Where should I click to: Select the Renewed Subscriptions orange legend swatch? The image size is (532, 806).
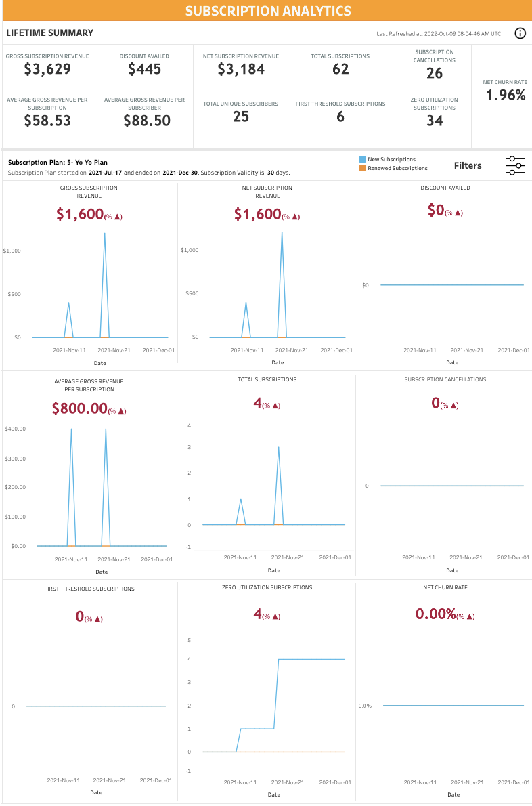pos(363,168)
